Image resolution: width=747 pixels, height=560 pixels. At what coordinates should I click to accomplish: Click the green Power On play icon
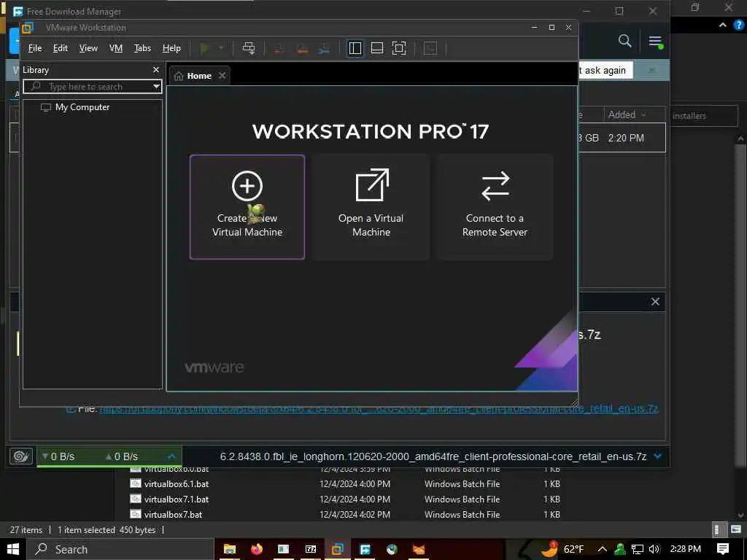coord(204,48)
